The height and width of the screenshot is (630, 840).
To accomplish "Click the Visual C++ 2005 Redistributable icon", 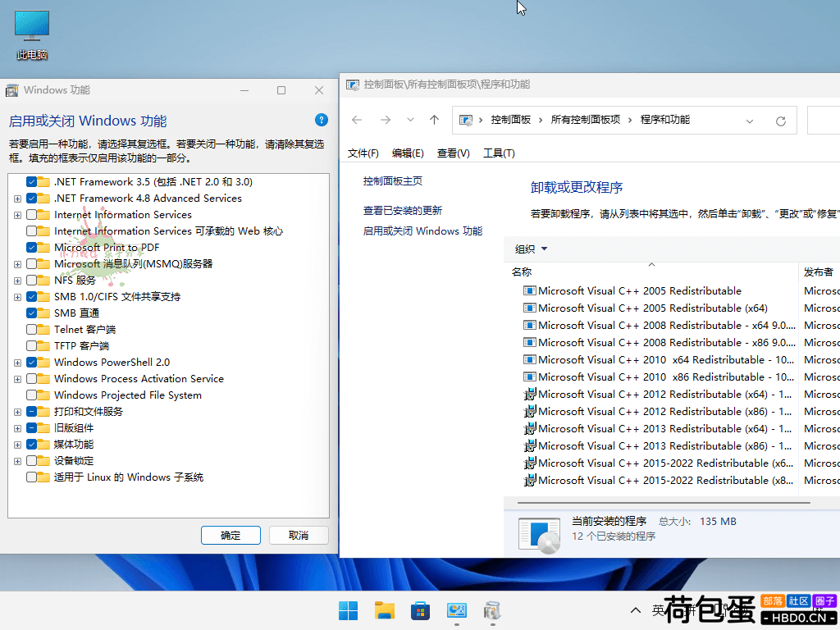I will click(x=529, y=291).
